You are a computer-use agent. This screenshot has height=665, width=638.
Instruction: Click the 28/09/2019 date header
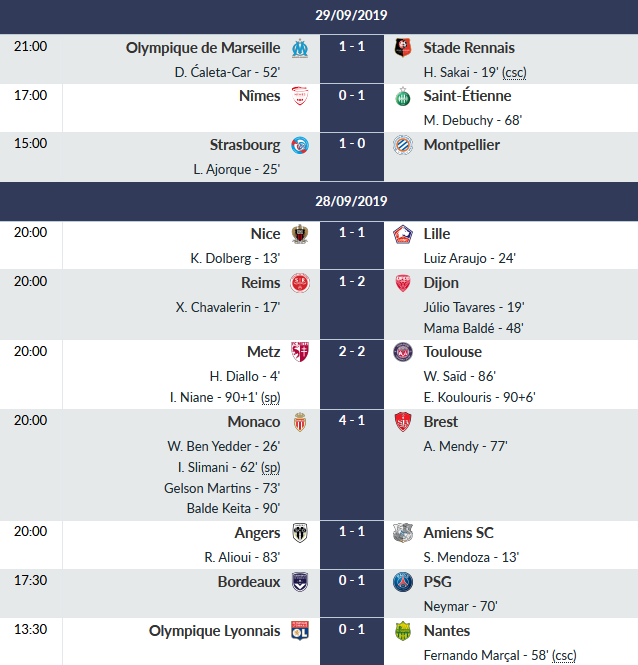pyautogui.click(x=351, y=201)
